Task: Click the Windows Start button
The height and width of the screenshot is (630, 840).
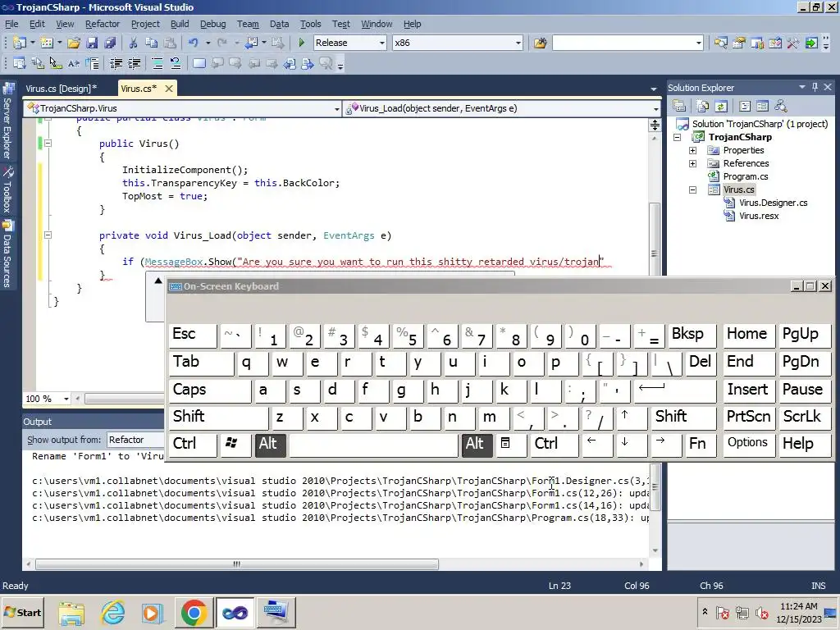Action: 22,612
